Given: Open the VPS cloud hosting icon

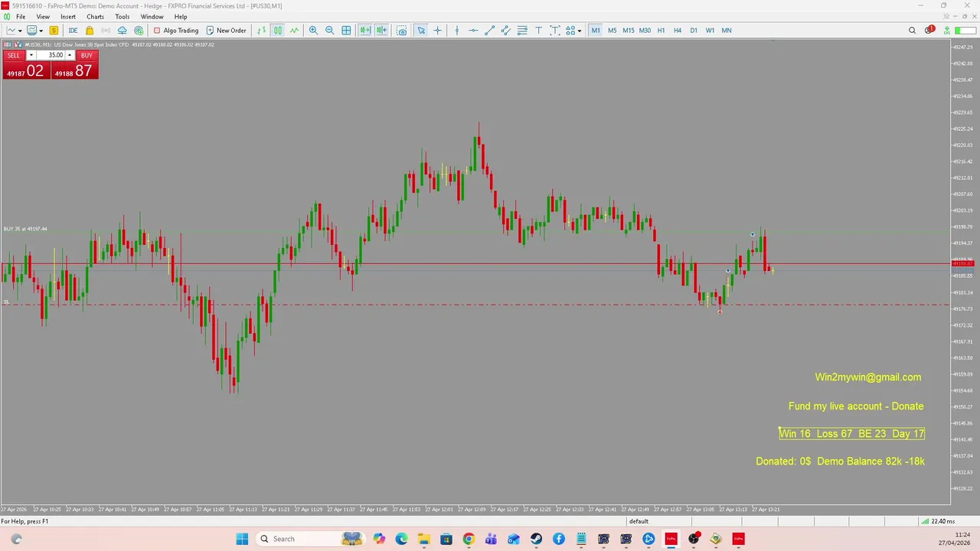Looking at the screenshot, I should [122, 31].
